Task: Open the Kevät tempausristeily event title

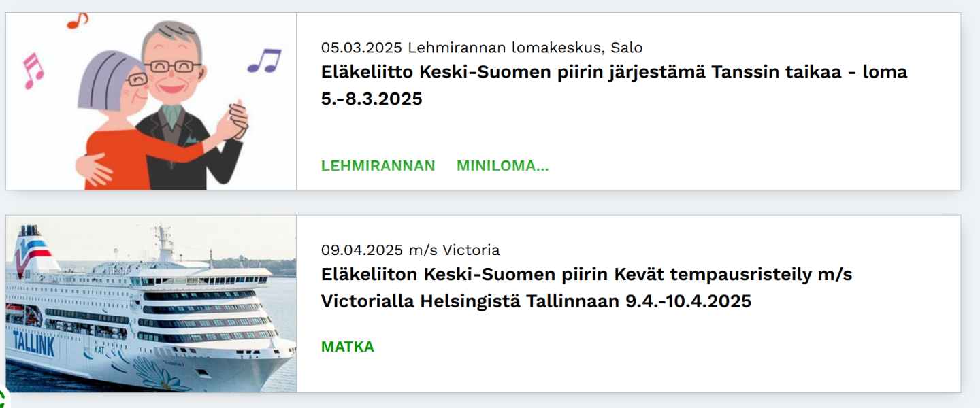Action: click(x=587, y=275)
